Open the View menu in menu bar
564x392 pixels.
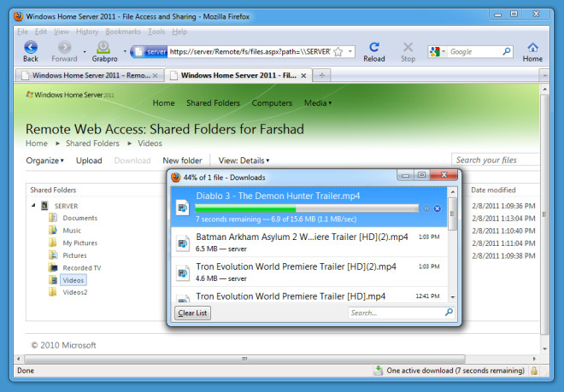(x=62, y=32)
